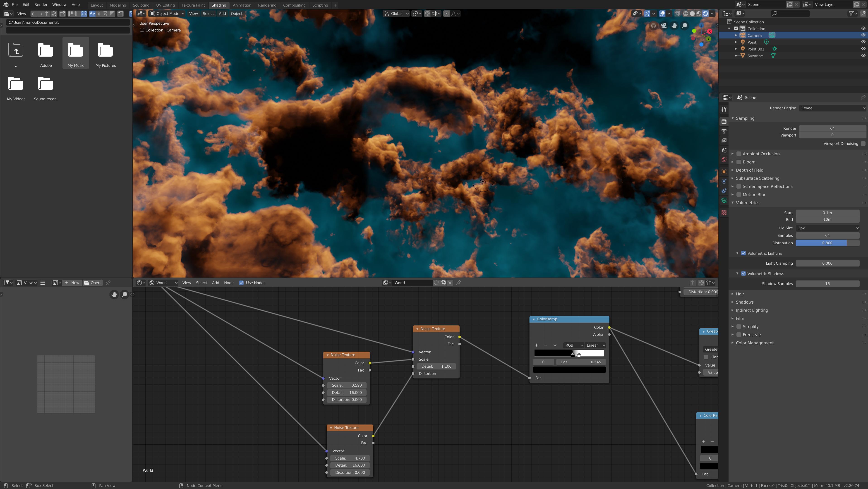Select wireframe viewport shading icon
Image resolution: width=868 pixels, height=489 pixels.
coord(685,14)
